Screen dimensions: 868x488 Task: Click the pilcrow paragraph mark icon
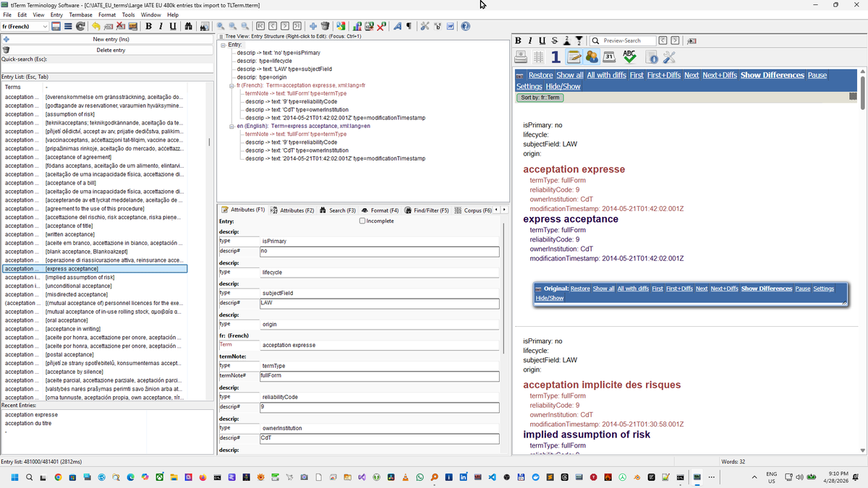point(409,27)
